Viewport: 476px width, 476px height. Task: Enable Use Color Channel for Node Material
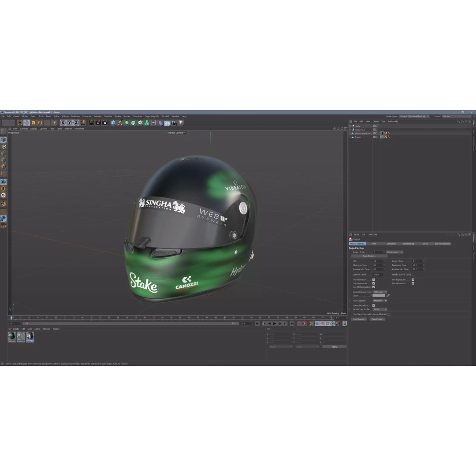[x=388, y=314]
